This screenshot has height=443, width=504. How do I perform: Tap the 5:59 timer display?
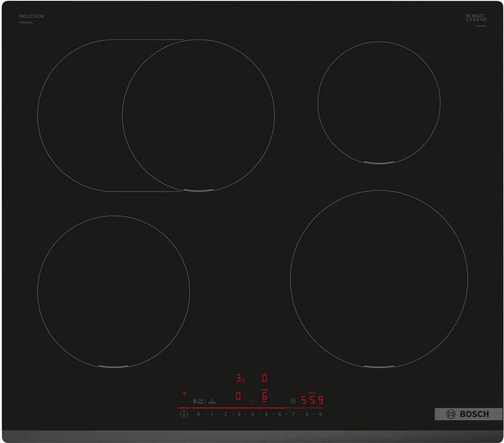(x=312, y=400)
